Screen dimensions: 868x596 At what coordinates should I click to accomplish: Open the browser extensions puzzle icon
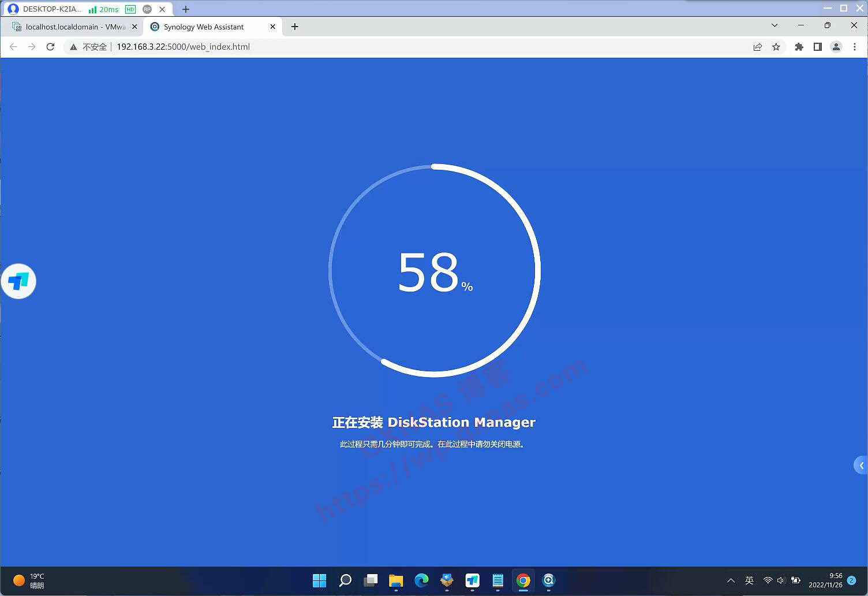coord(799,47)
